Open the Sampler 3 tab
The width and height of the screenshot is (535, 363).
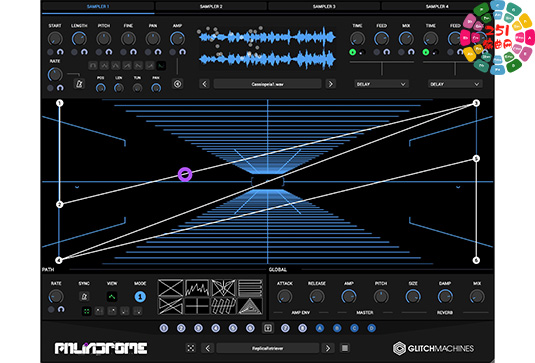[x=324, y=6]
